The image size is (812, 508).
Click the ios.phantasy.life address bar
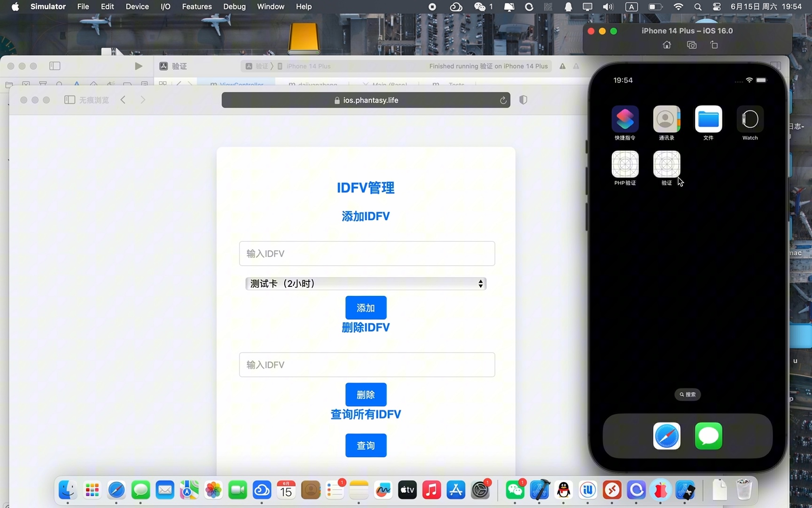tap(366, 100)
